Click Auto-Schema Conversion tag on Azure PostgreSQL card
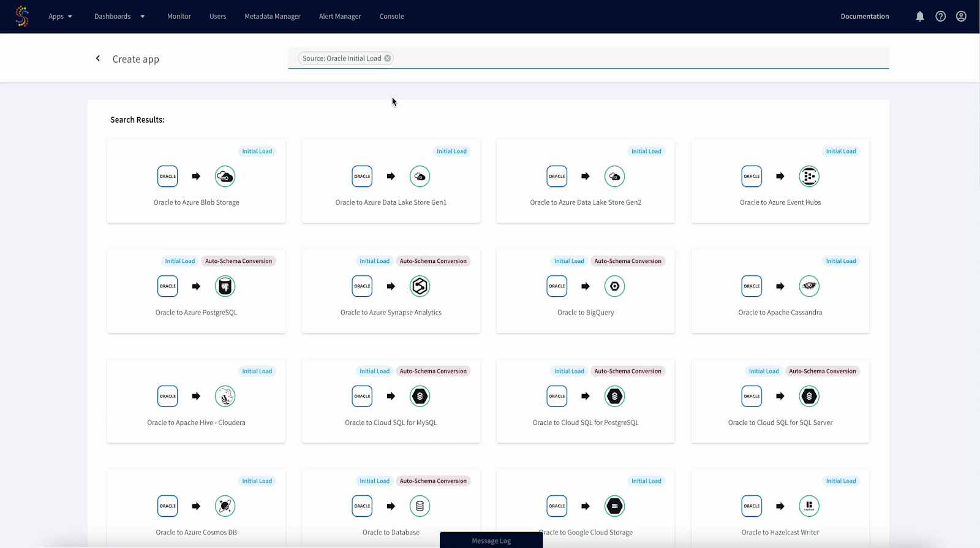This screenshot has width=980, height=548. (x=238, y=261)
